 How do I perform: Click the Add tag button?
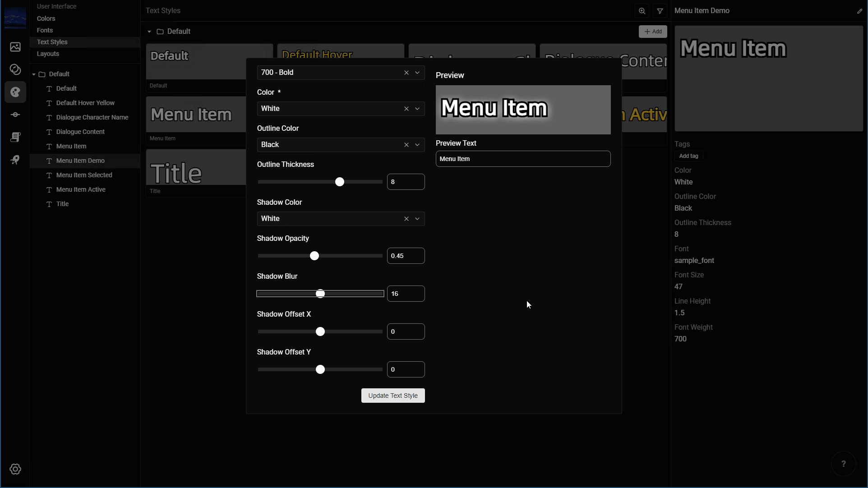[x=688, y=156]
